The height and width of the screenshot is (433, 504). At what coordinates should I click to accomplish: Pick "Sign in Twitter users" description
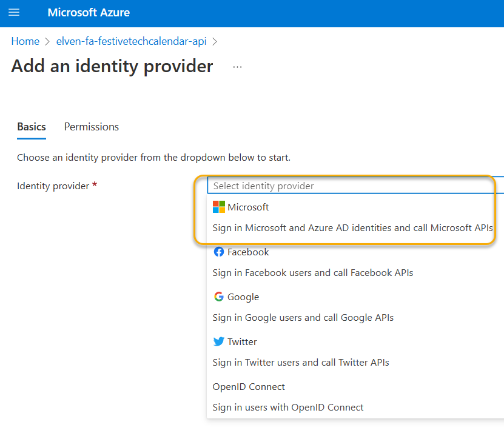tap(300, 363)
